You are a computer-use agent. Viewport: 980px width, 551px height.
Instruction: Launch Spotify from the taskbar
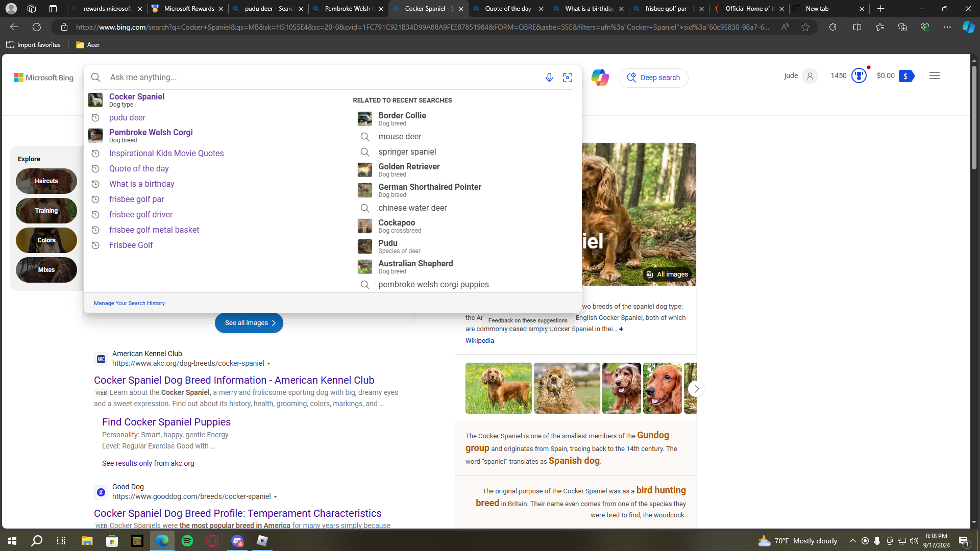pyautogui.click(x=187, y=541)
